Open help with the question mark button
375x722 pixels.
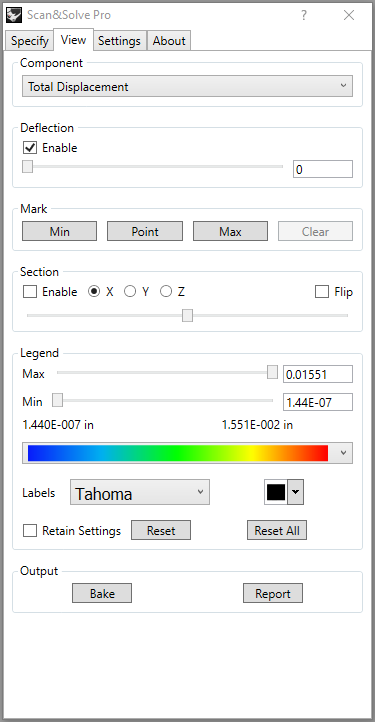[x=304, y=15]
